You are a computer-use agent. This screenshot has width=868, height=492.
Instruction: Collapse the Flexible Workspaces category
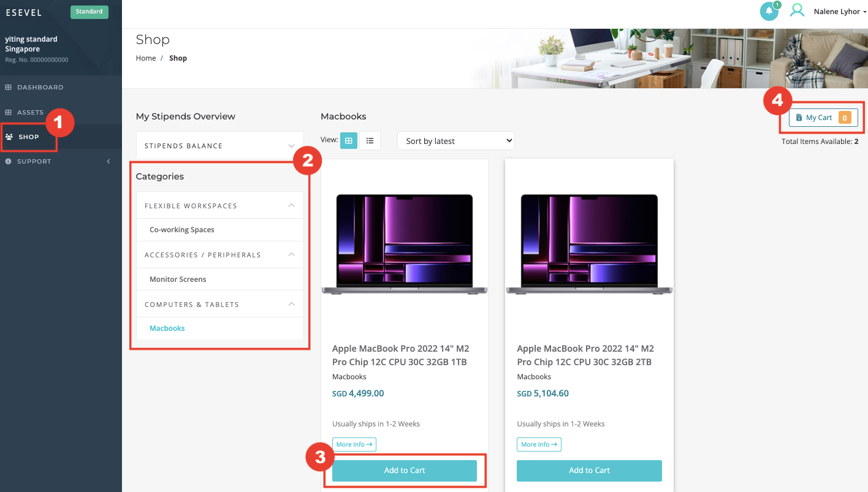coord(220,206)
